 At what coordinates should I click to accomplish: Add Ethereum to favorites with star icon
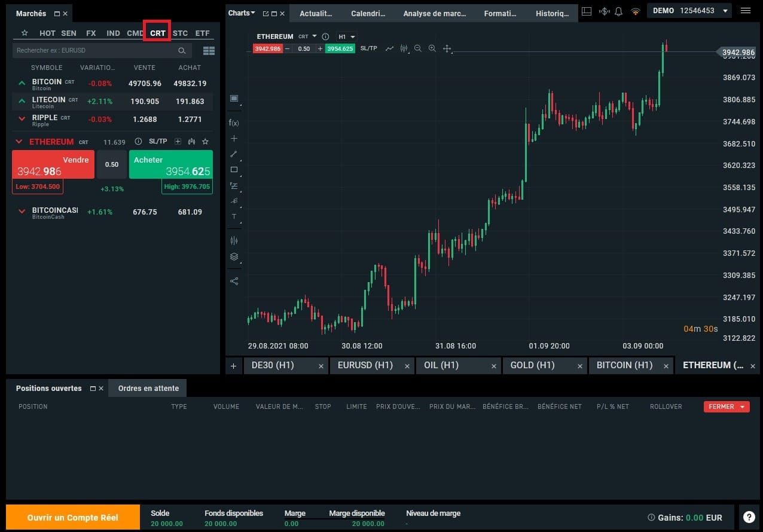pyautogui.click(x=205, y=142)
